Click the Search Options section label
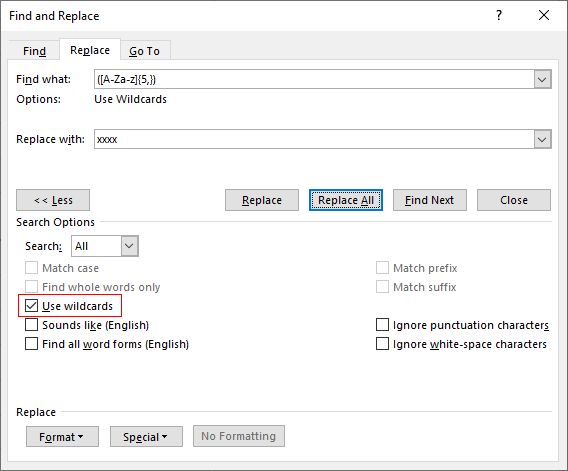Viewport: 568px width, 471px height. (55, 222)
